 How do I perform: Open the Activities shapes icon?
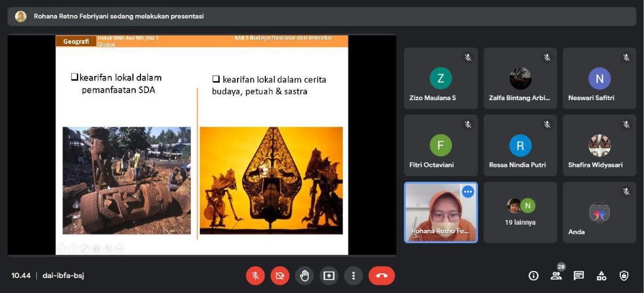pos(601,276)
